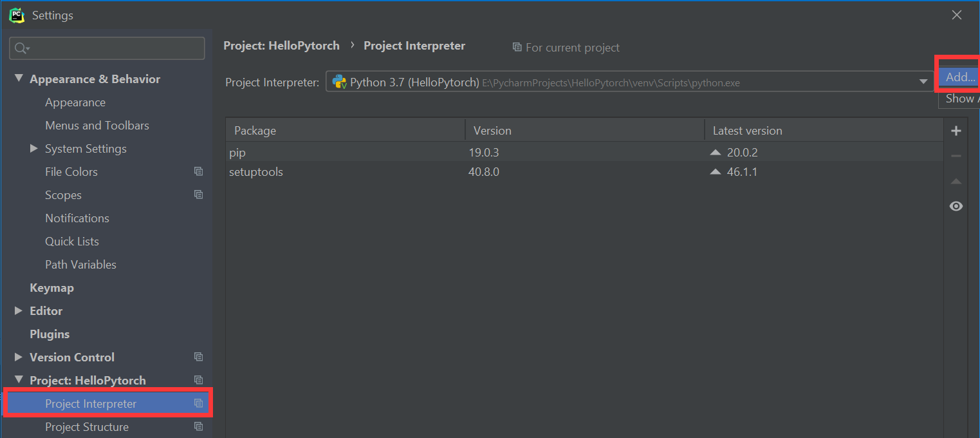
Task: Click the PyCharm logo in the title bar
Action: tap(17, 15)
